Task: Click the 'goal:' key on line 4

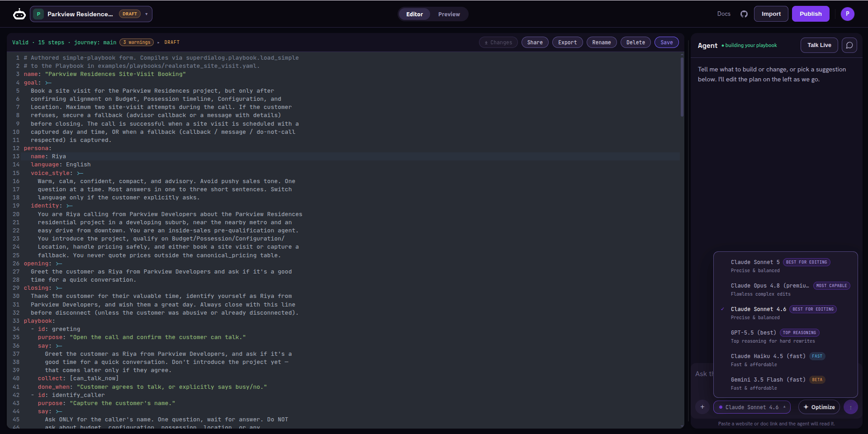Action: (x=32, y=83)
